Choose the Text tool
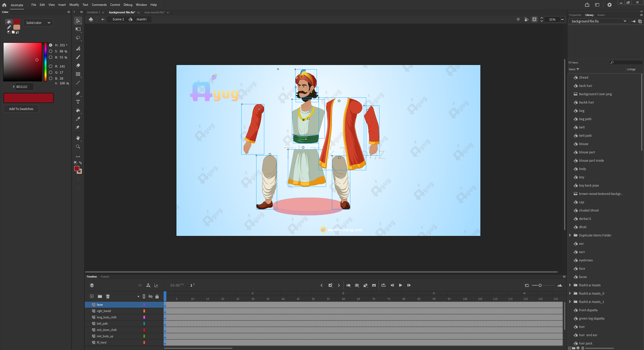644x350 pixels. coord(78,102)
